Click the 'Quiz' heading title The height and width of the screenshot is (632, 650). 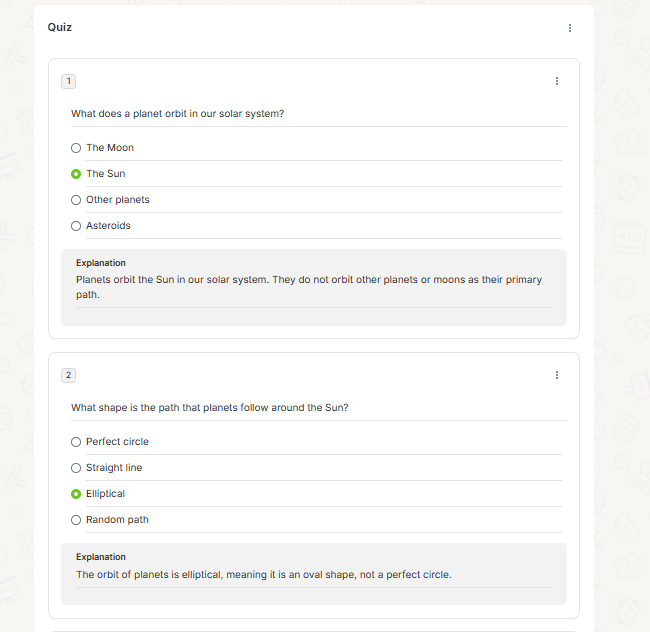60,27
